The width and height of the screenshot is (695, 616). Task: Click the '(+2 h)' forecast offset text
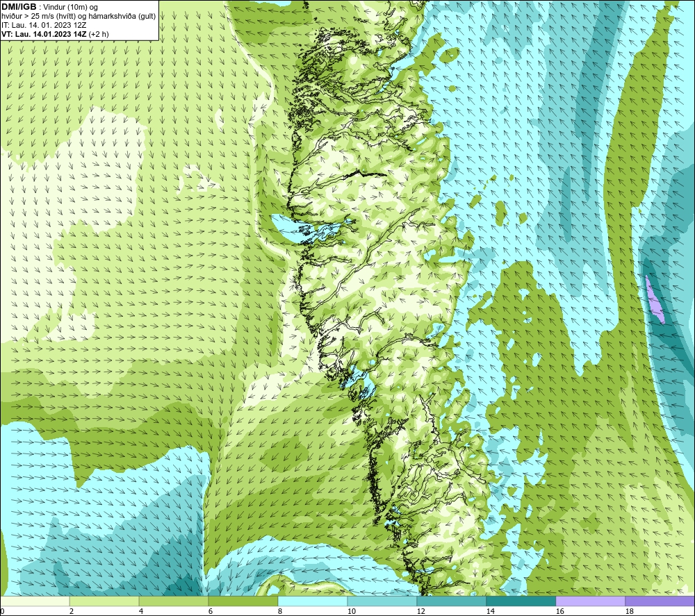99,34
